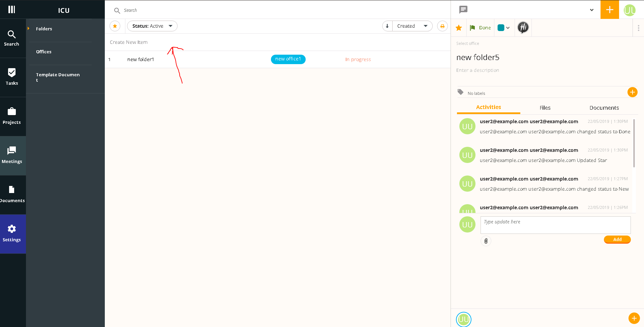The height and width of the screenshot is (327, 644).
Task: Click the UU watcher avatar at the bottom
Action: coord(463,319)
